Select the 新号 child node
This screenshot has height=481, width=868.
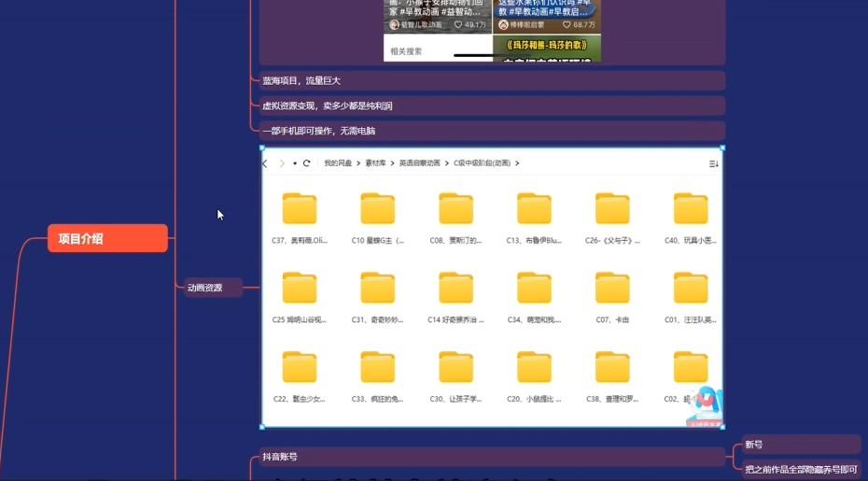pyautogui.click(x=754, y=445)
